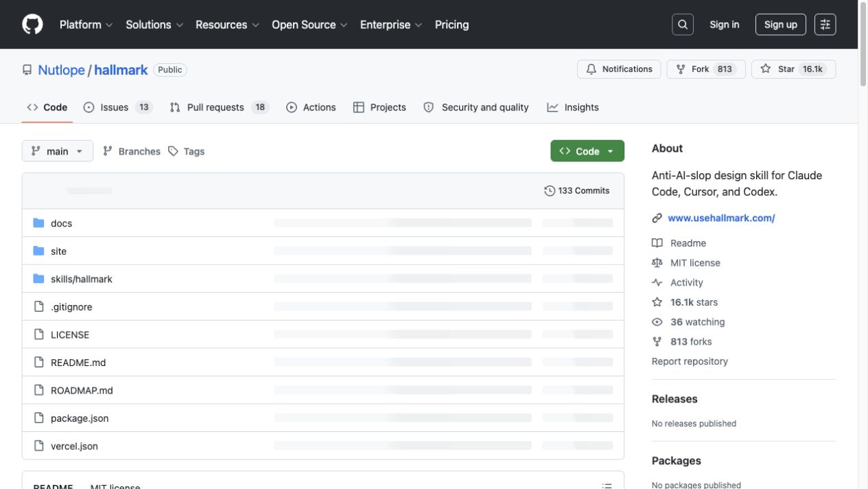Open the Projects tab
The image size is (868, 489).
pyautogui.click(x=379, y=107)
